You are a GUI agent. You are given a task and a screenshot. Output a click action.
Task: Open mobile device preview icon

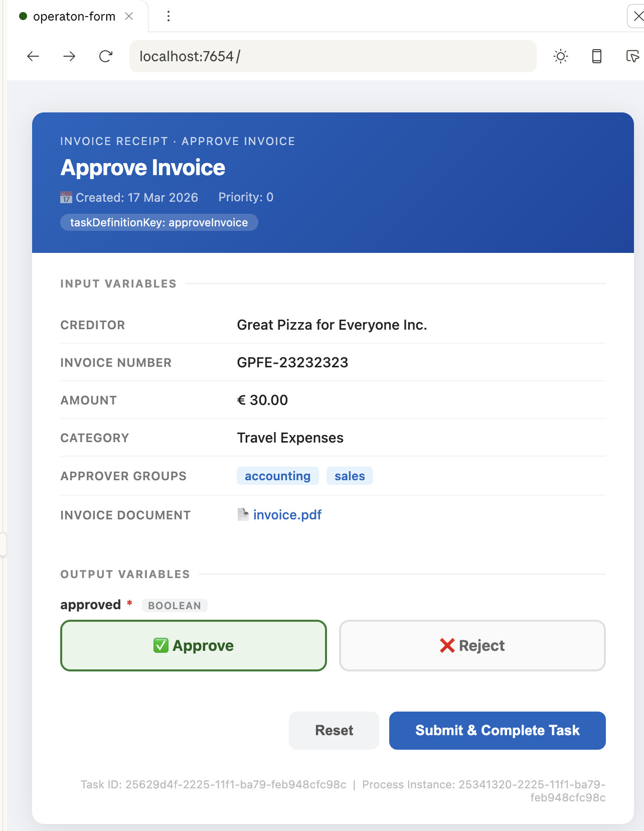click(x=597, y=56)
